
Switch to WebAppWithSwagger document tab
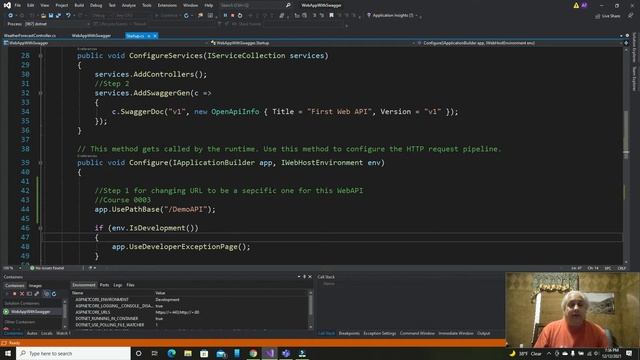pos(91,36)
